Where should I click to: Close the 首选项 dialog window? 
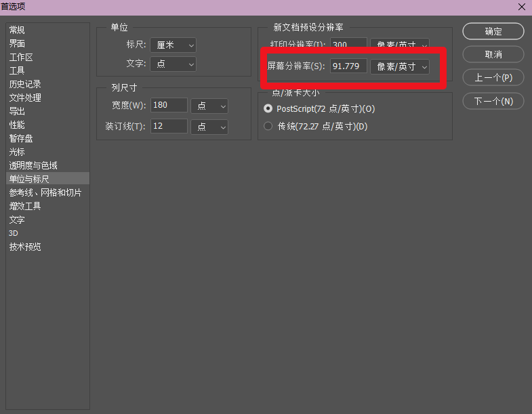[x=522, y=7]
